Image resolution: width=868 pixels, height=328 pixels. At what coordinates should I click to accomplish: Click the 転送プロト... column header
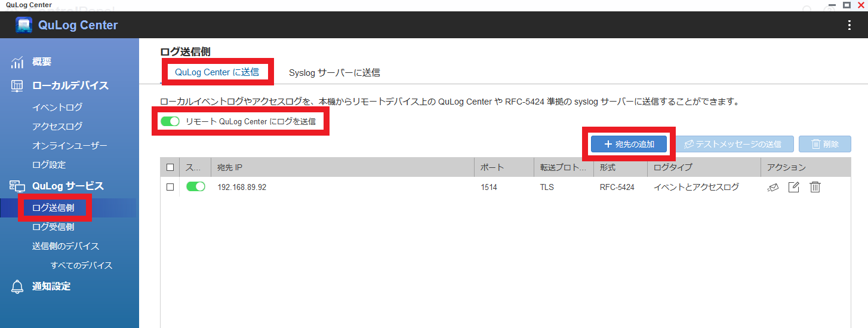(x=564, y=167)
